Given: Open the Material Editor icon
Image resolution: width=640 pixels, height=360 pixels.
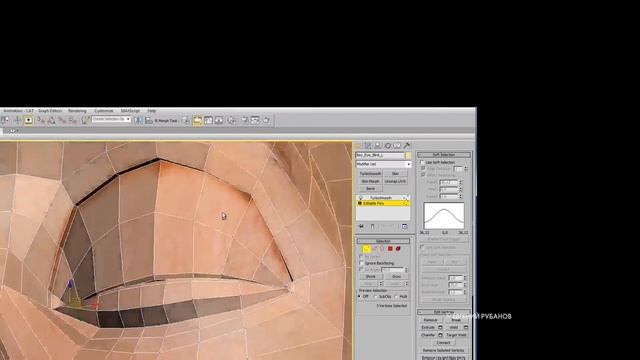Looking at the screenshot, I should [x=231, y=120].
